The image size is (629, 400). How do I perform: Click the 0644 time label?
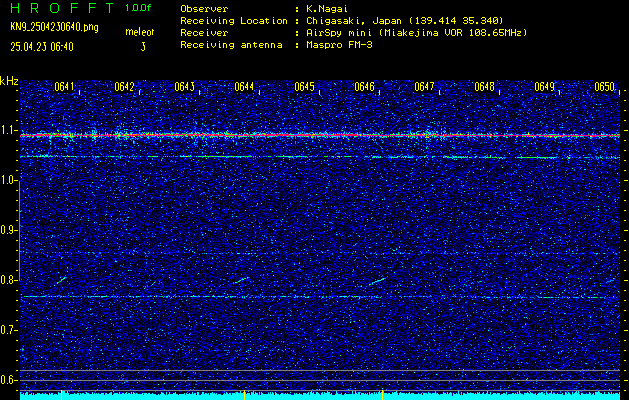[x=244, y=87]
